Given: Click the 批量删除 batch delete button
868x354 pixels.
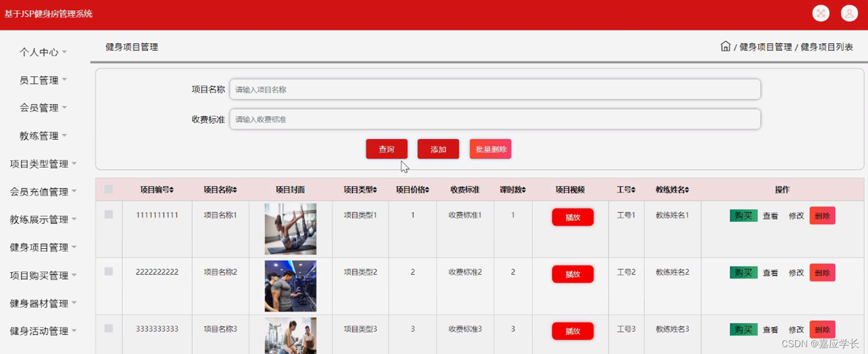Looking at the screenshot, I should pyautogui.click(x=491, y=149).
